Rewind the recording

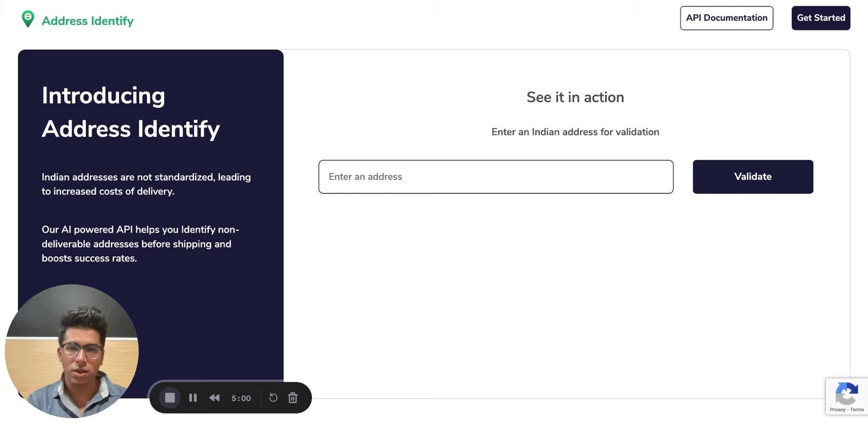(x=215, y=398)
